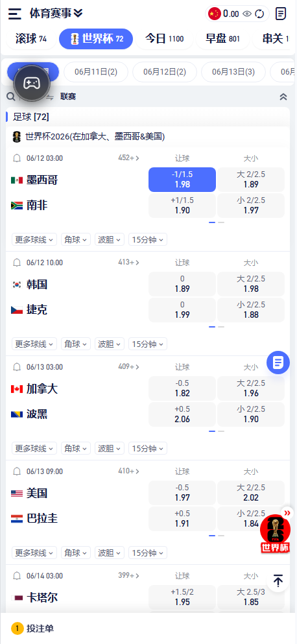
Task: Select South Africa +1/1.5 handicap odds 1.90
Action: point(182,206)
